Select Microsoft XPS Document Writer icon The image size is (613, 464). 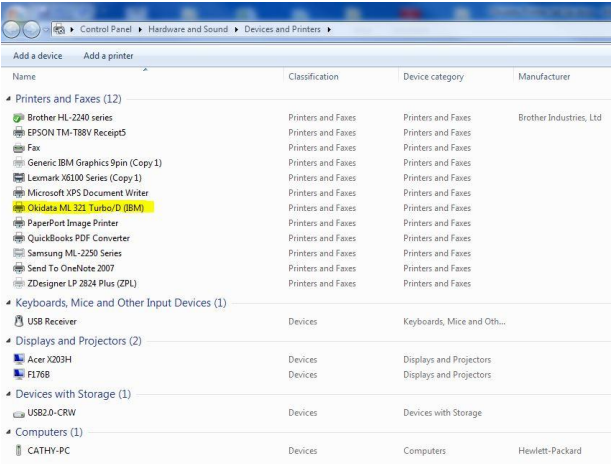(x=19, y=193)
